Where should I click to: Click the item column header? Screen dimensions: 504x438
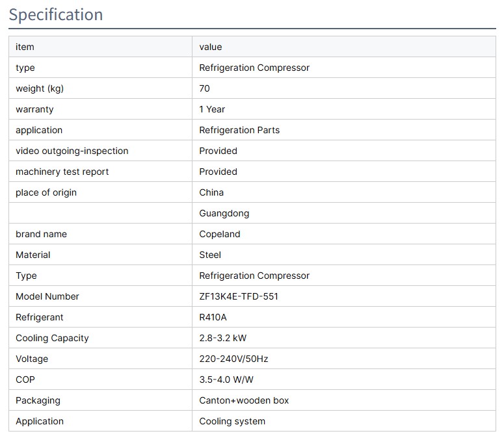click(25, 47)
